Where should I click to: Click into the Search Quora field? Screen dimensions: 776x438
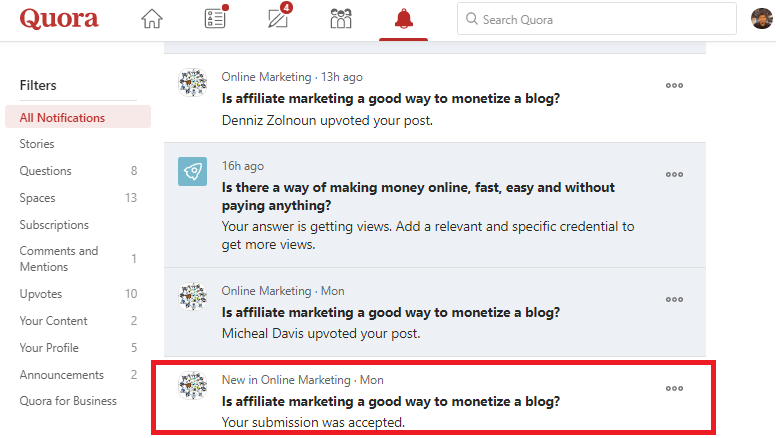coord(596,19)
